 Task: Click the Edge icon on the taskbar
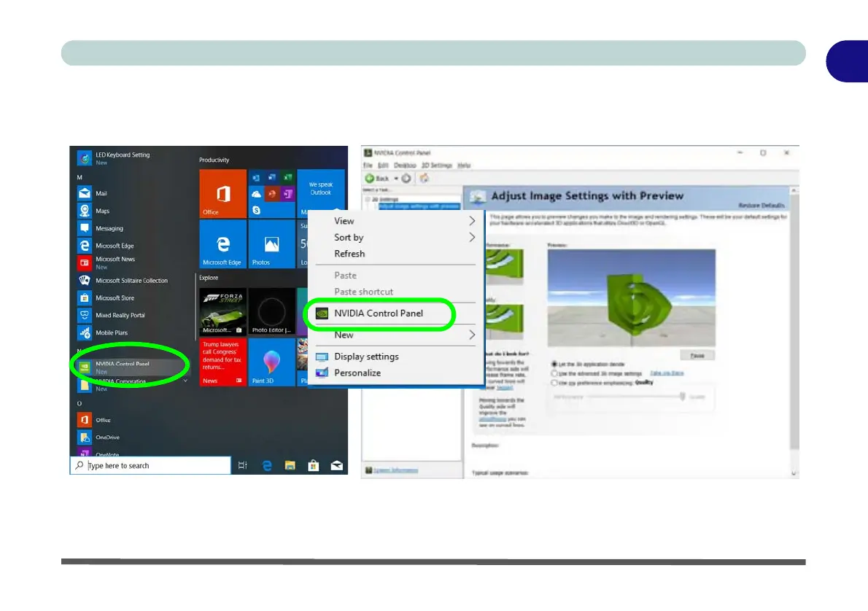267,465
